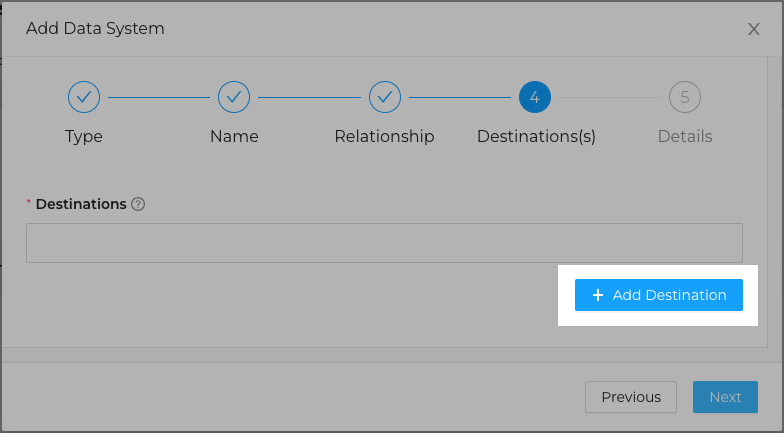Click the bold Destinations field label
Viewport: 784px width, 433px height.
pos(81,204)
